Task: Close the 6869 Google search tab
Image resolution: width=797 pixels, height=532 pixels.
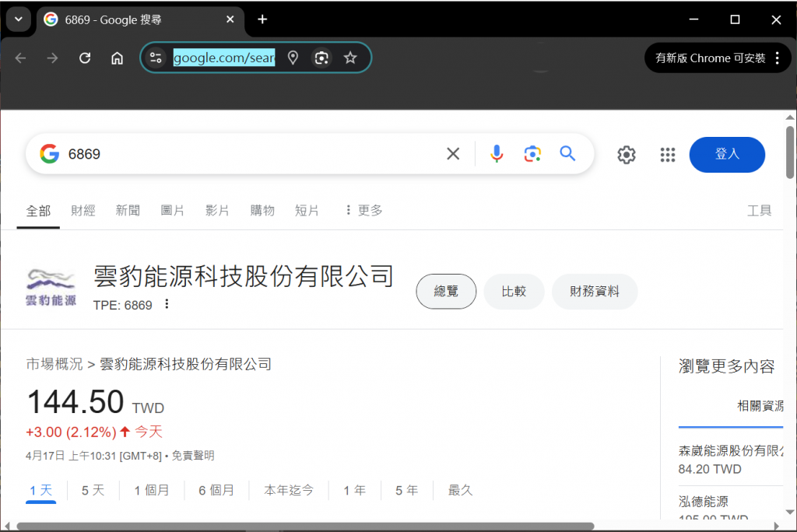Action: click(x=230, y=19)
